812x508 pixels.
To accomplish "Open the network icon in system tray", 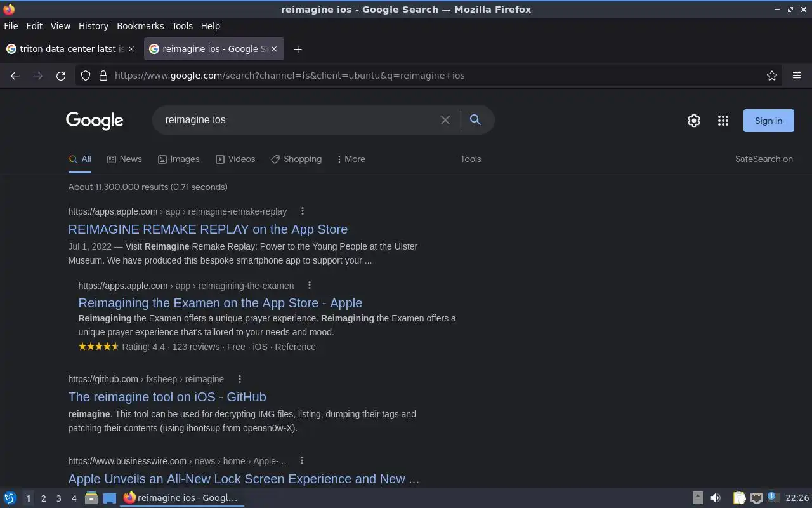I will tap(756, 498).
